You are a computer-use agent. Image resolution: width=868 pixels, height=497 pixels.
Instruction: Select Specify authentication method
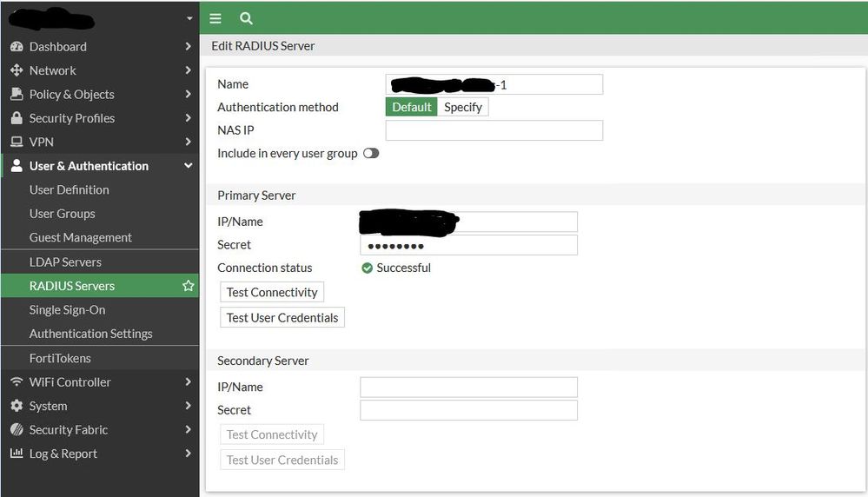[x=463, y=107]
